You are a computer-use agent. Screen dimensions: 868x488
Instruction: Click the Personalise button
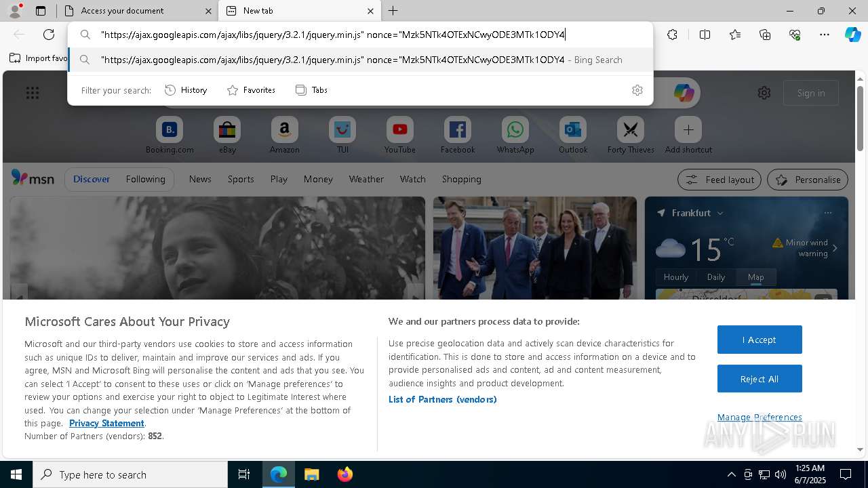(x=808, y=180)
